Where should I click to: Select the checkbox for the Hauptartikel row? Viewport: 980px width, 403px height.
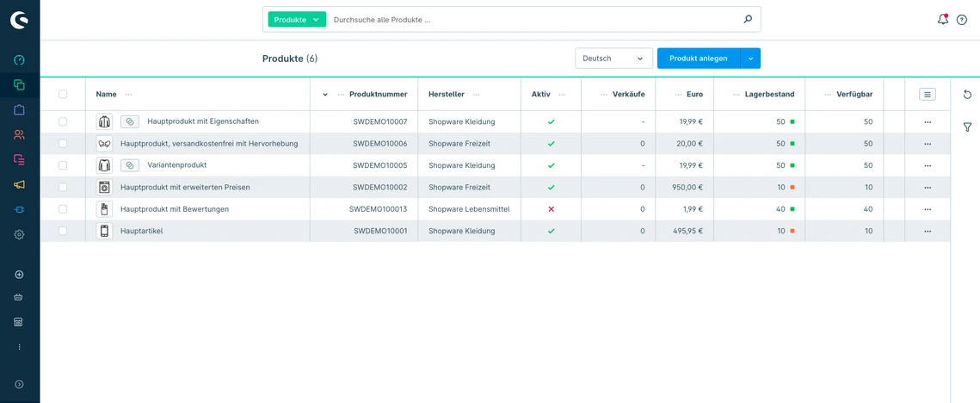(63, 231)
